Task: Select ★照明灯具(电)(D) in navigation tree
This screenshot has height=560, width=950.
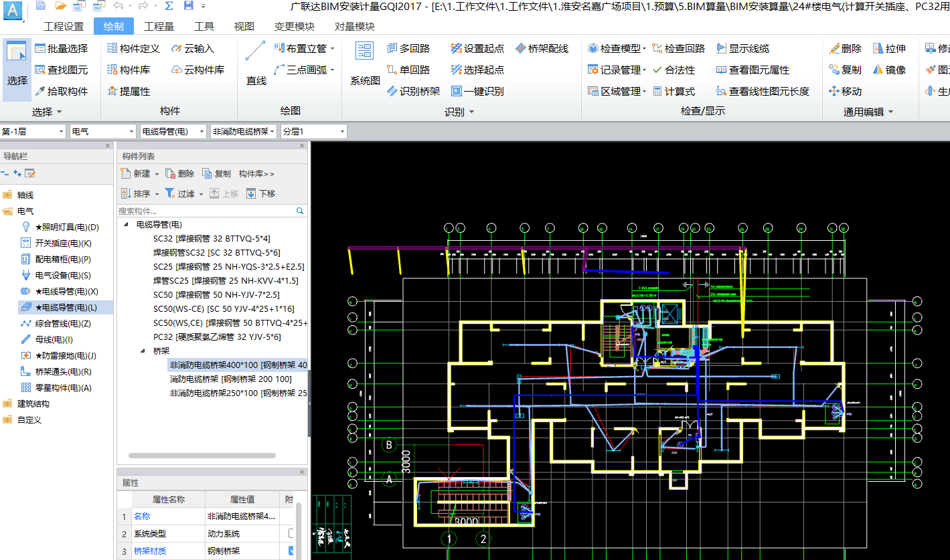Action: pyautogui.click(x=66, y=227)
